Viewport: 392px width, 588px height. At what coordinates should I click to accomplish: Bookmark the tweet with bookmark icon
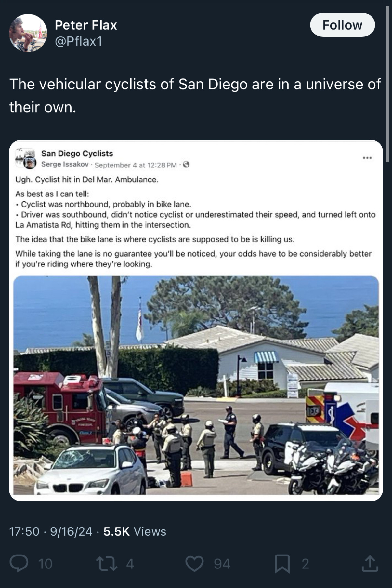(x=282, y=564)
